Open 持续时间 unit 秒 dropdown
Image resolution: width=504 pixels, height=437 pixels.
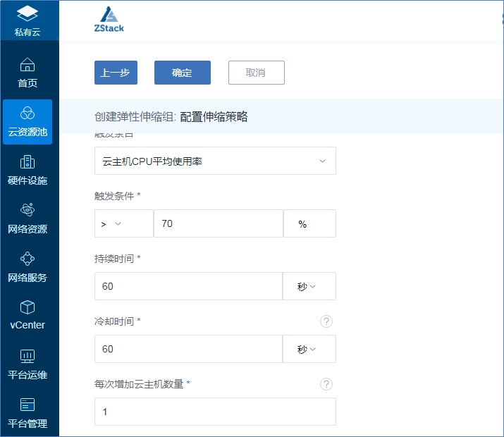309,286
